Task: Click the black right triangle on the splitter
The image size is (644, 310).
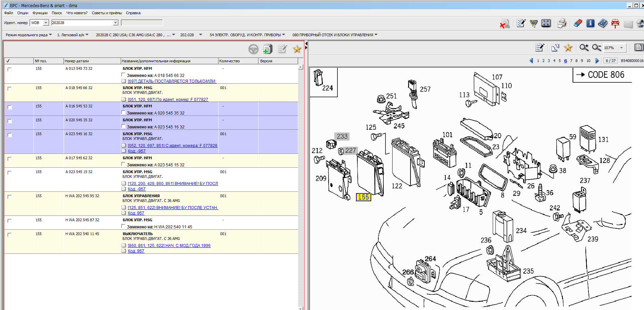Action: point(306,48)
